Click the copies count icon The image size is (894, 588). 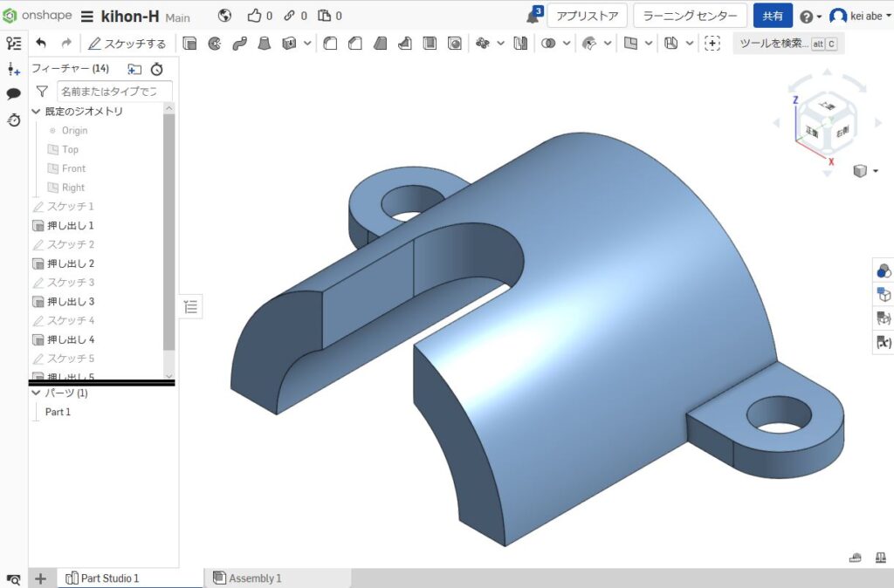pos(324,16)
